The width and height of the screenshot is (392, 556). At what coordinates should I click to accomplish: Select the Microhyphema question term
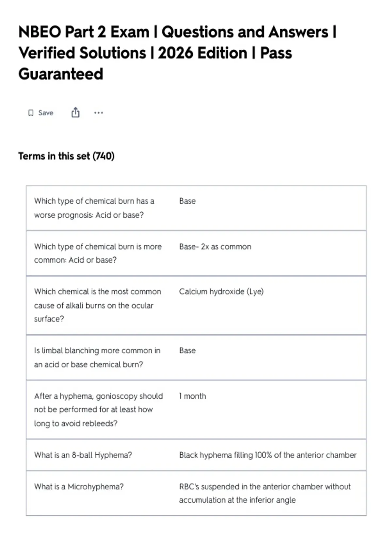tap(79, 487)
